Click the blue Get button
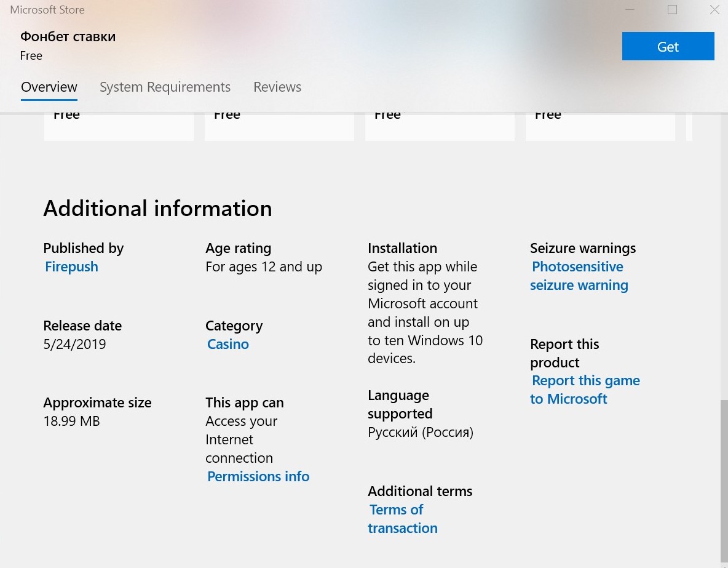This screenshot has height=568, width=728. coord(668,46)
